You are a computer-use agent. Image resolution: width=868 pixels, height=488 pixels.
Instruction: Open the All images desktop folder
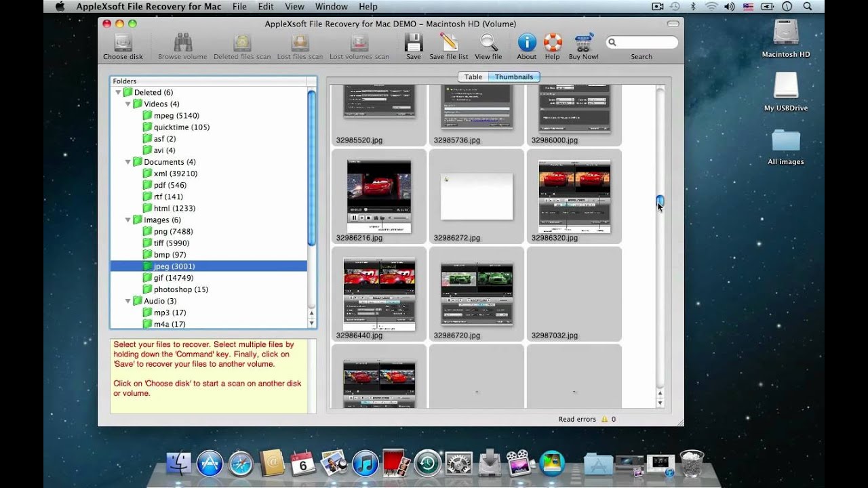(786, 140)
